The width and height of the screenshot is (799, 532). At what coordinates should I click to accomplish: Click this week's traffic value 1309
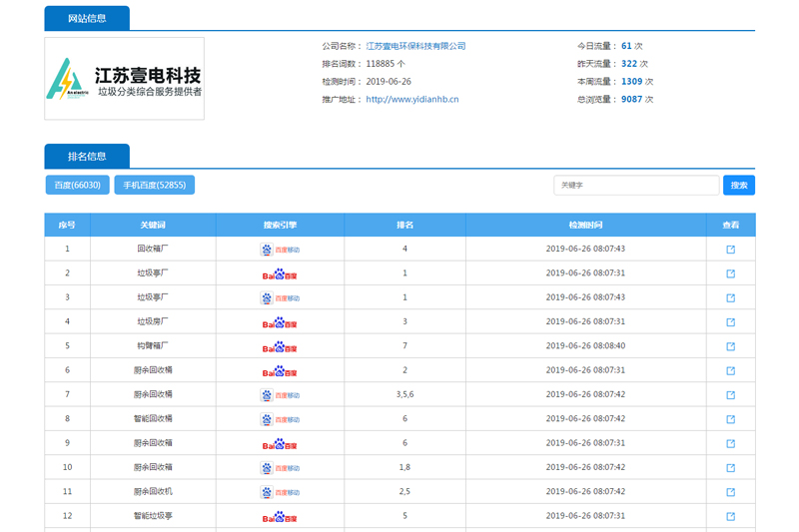coord(632,82)
